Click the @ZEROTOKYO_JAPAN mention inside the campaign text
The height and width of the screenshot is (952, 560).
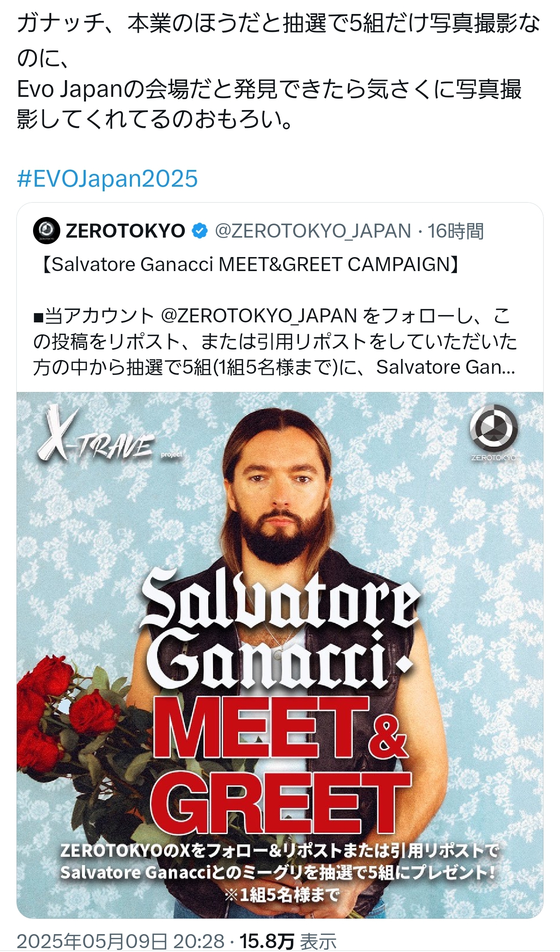click(259, 316)
